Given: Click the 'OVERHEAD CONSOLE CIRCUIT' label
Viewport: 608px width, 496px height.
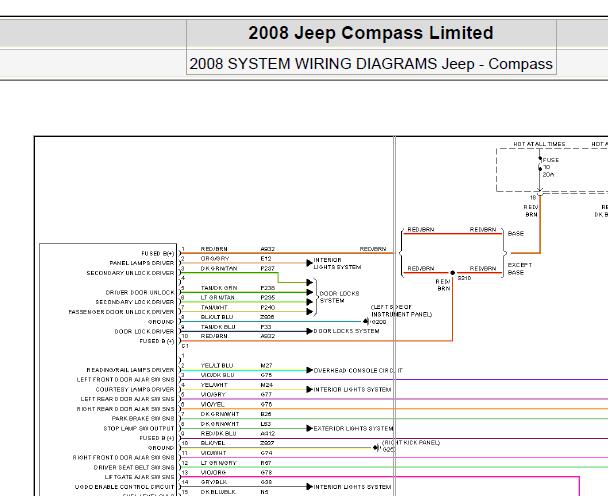Looking at the screenshot, I should [x=358, y=370].
